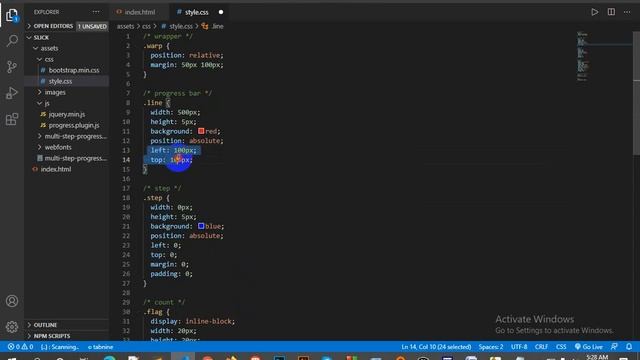Click the taskbar clock
The width and height of the screenshot is (640, 360).
(598, 357)
